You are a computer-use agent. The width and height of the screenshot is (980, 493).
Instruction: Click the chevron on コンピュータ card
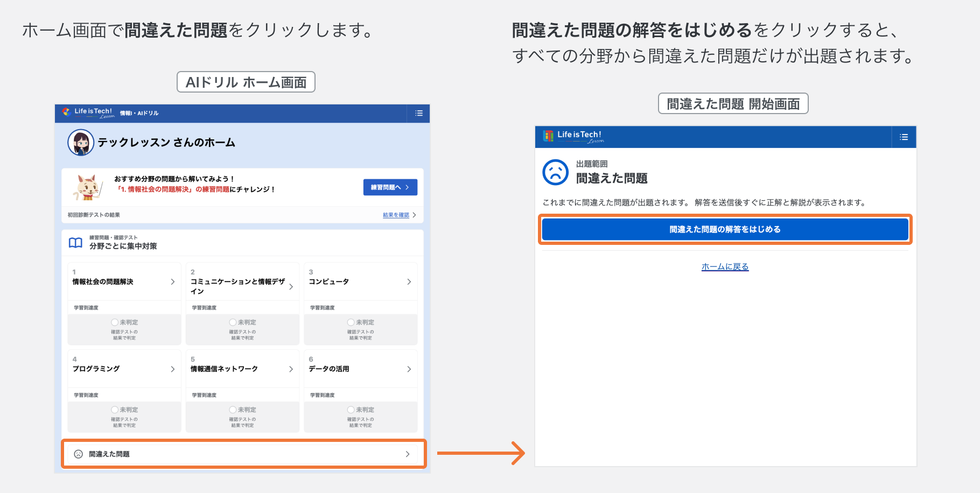pos(409,282)
